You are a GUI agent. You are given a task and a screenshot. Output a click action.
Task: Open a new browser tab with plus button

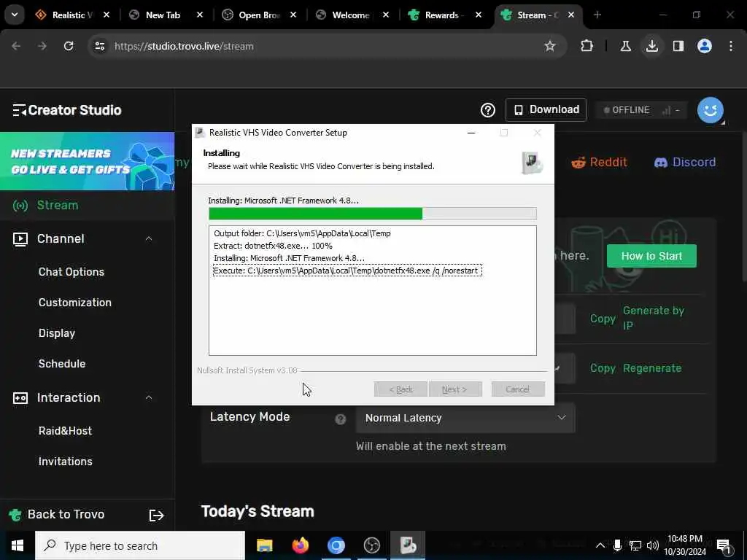tap(597, 15)
